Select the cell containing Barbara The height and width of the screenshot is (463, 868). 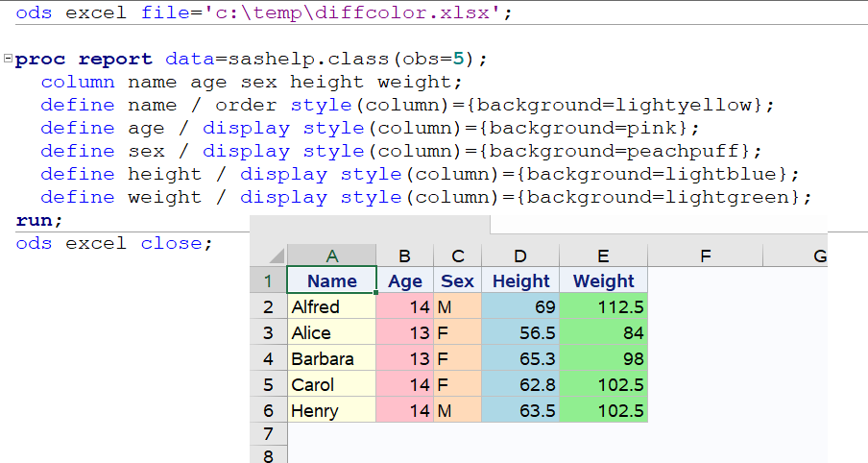pyautogui.click(x=332, y=359)
